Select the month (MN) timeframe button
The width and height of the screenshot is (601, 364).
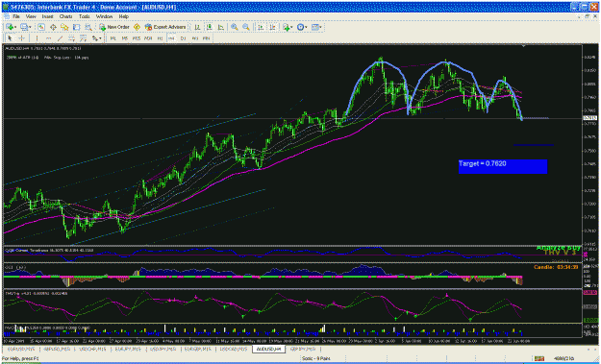pos(206,38)
